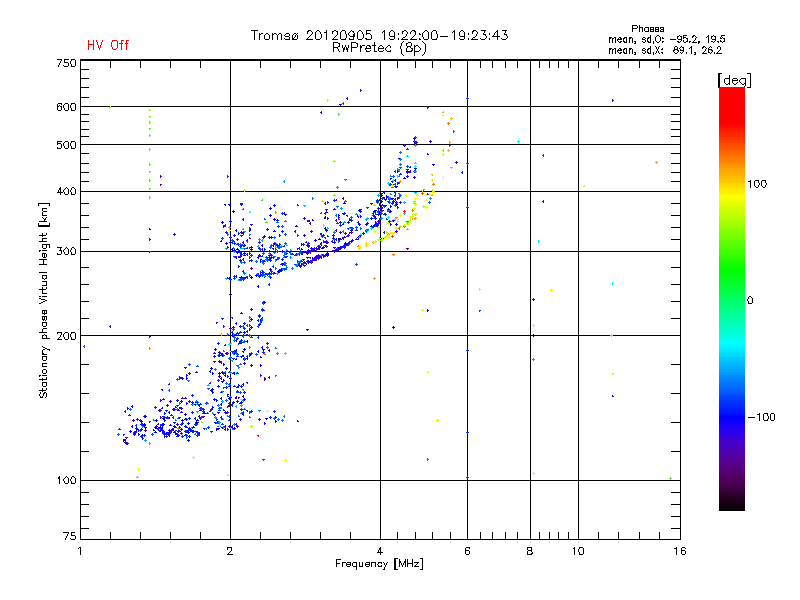Click the x-axis frequency label "4"
This screenshot has height=600, width=800.
click(380, 551)
